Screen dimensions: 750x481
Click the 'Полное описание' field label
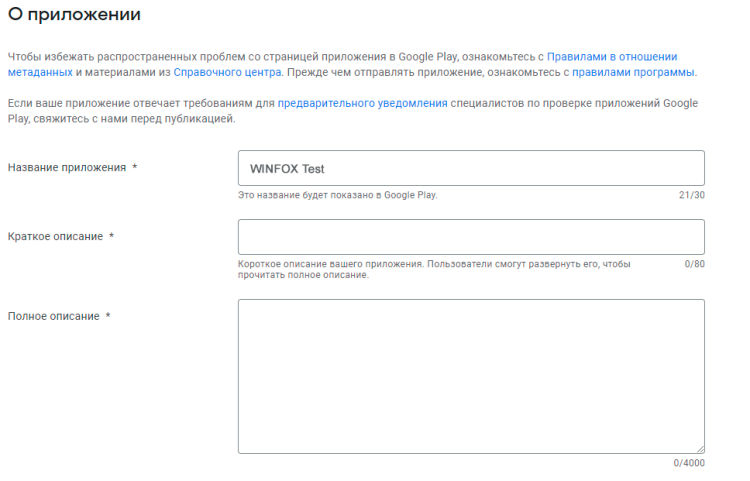tap(53, 317)
